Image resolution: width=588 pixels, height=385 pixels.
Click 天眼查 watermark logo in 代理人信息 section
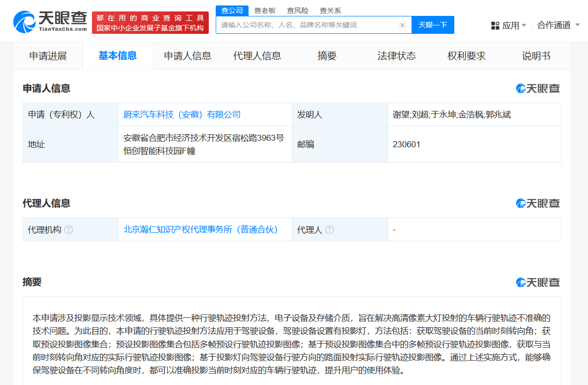coord(538,203)
